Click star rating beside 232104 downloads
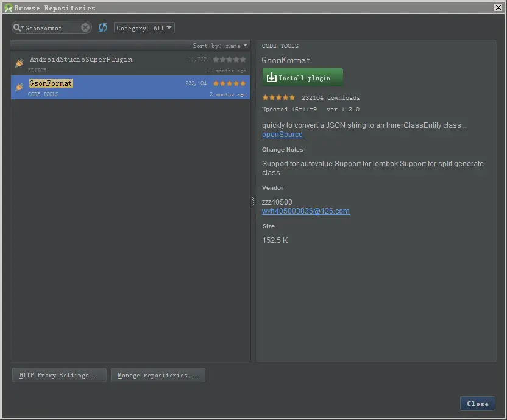507x420 pixels. point(278,97)
